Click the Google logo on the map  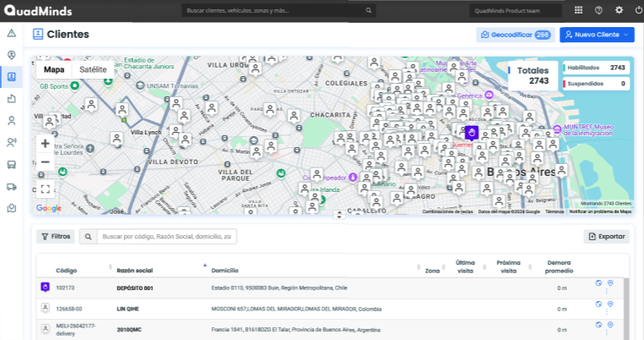pos(49,208)
